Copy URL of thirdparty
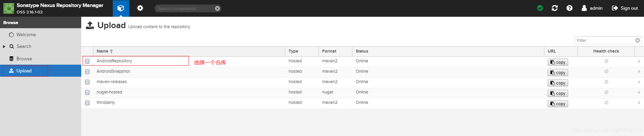The image size is (644, 136). [558, 104]
